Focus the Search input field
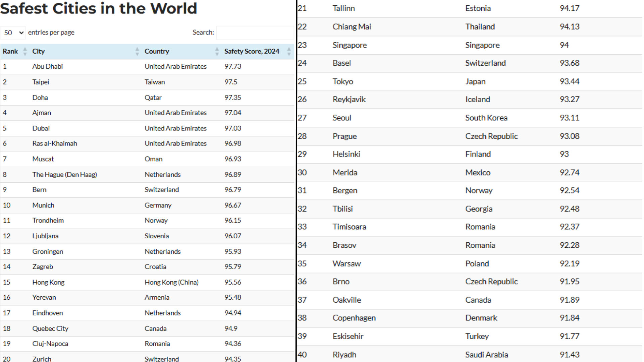Image resolution: width=644 pixels, height=362 pixels. [255, 33]
